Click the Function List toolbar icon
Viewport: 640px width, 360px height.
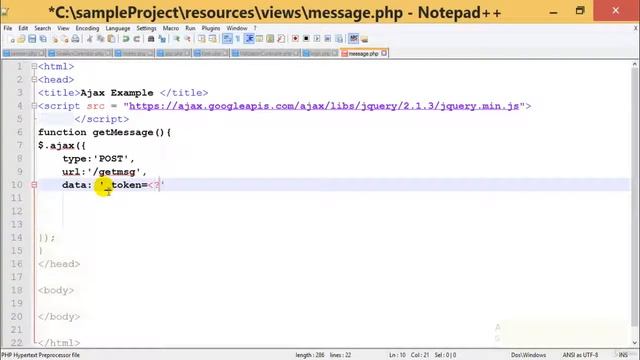(x=281, y=39)
